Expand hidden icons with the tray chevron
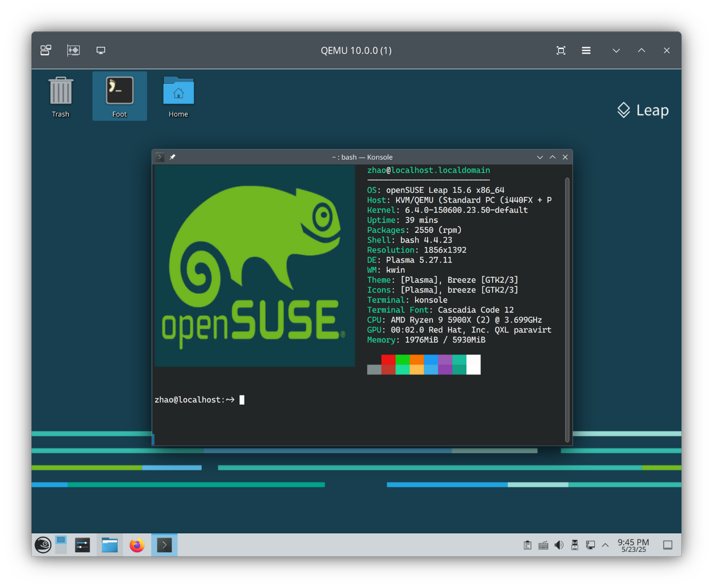 [x=605, y=544]
